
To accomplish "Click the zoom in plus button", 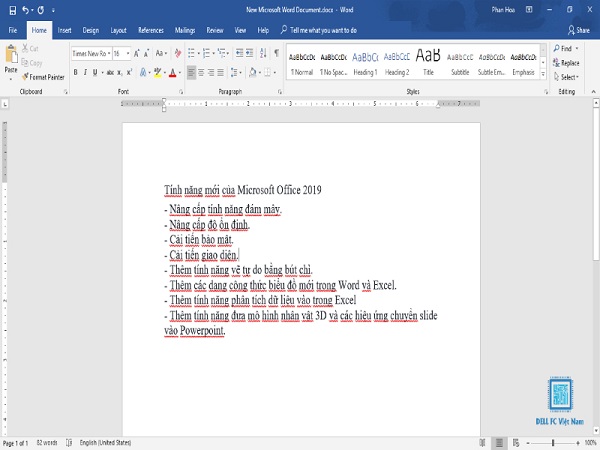I will tap(578, 443).
